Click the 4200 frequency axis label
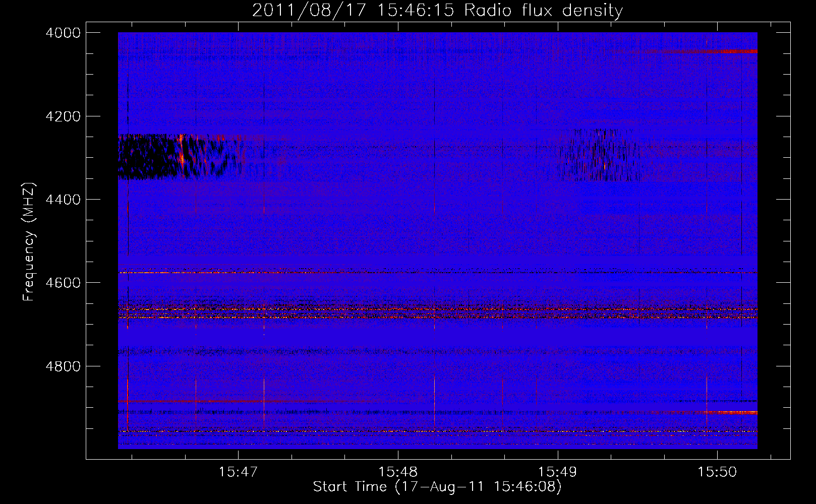This screenshot has height=504, width=816. (x=63, y=116)
